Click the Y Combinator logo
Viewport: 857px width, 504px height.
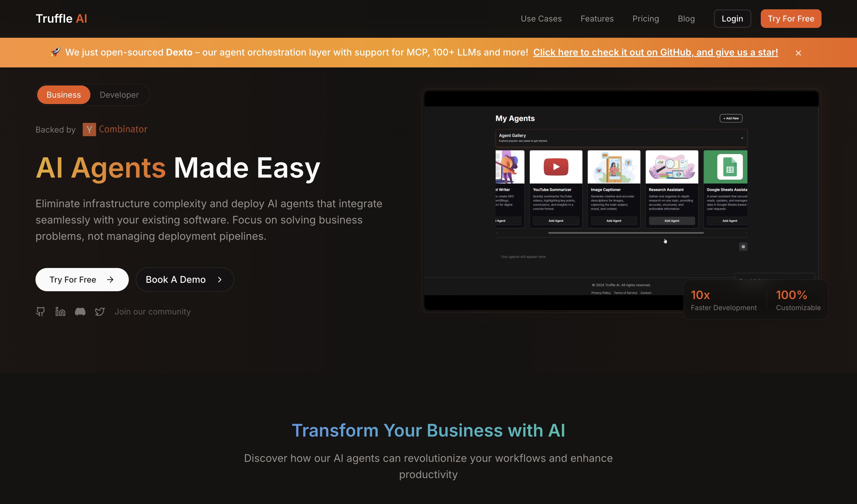click(89, 129)
